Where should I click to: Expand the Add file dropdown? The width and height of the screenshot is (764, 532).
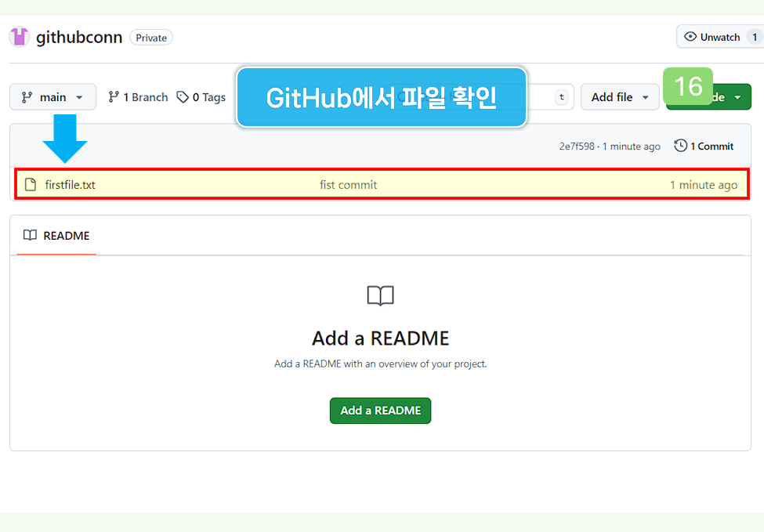[x=620, y=96]
